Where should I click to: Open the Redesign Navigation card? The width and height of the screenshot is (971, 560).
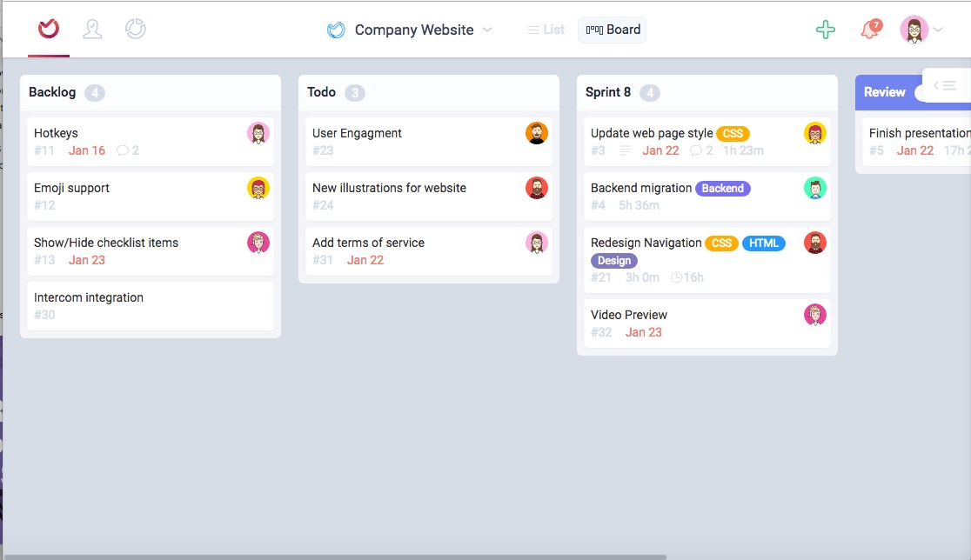(707, 260)
